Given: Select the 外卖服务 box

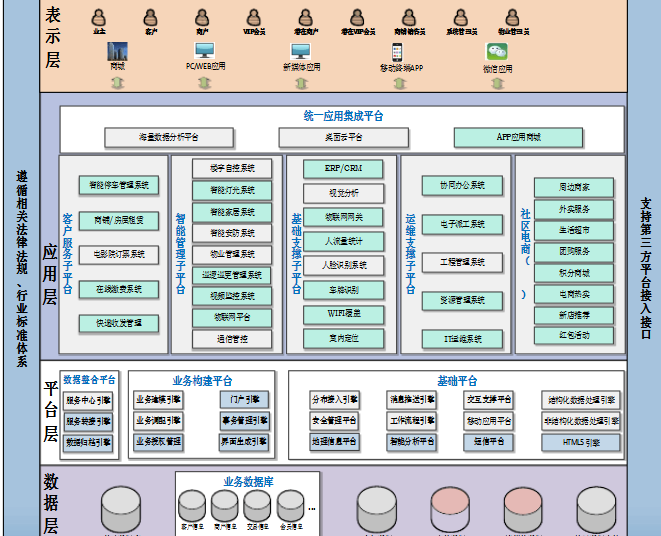Looking at the screenshot, I should pos(573,209).
